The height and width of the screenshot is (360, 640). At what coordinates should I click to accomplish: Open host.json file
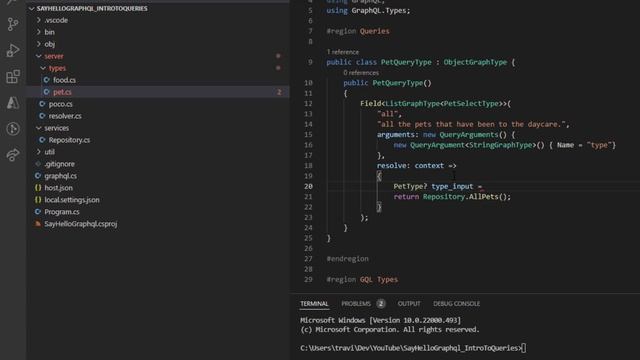(58, 188)
